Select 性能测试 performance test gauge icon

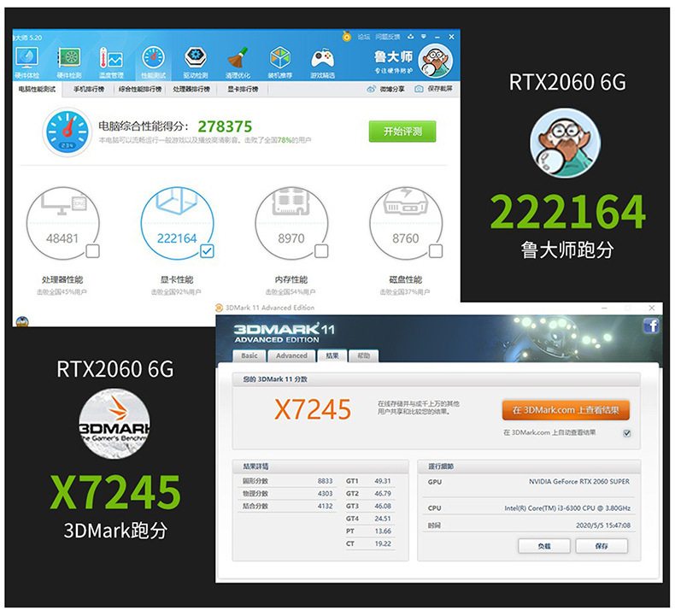(153, 63)
